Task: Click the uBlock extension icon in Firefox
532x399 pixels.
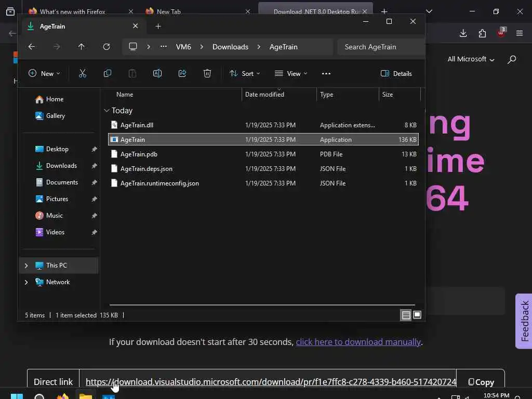Action: click(x=501, y=33)
